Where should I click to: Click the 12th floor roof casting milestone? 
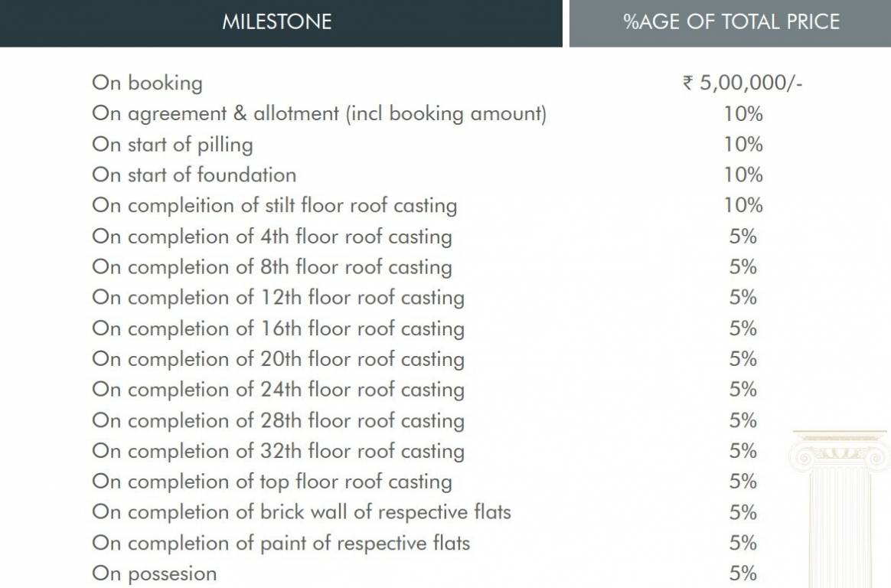coord(278,297)
